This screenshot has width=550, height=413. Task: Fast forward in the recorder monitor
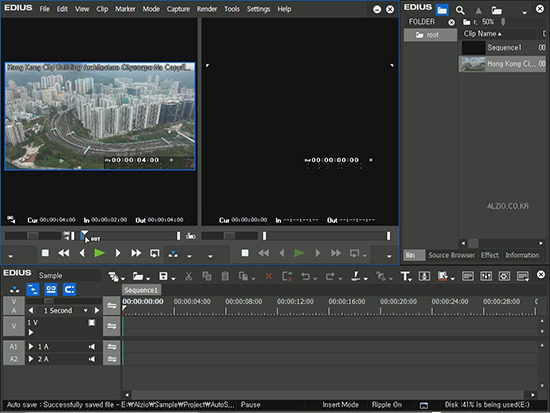pos(336,253)
